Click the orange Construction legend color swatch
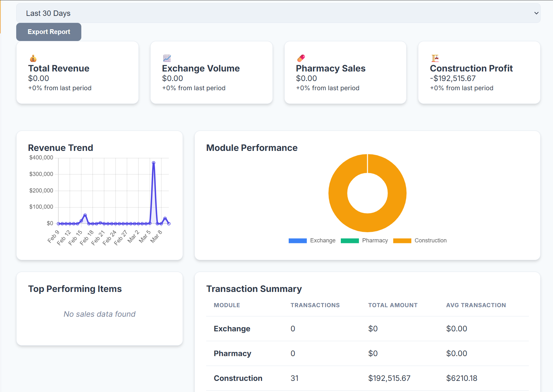This screenshot has height=392, width=553. coord(402,240)
